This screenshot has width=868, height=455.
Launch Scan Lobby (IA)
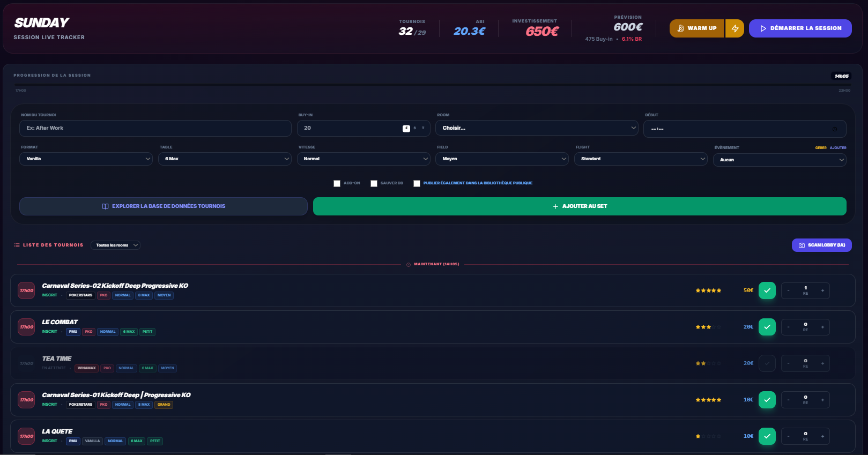pos(822,245)
